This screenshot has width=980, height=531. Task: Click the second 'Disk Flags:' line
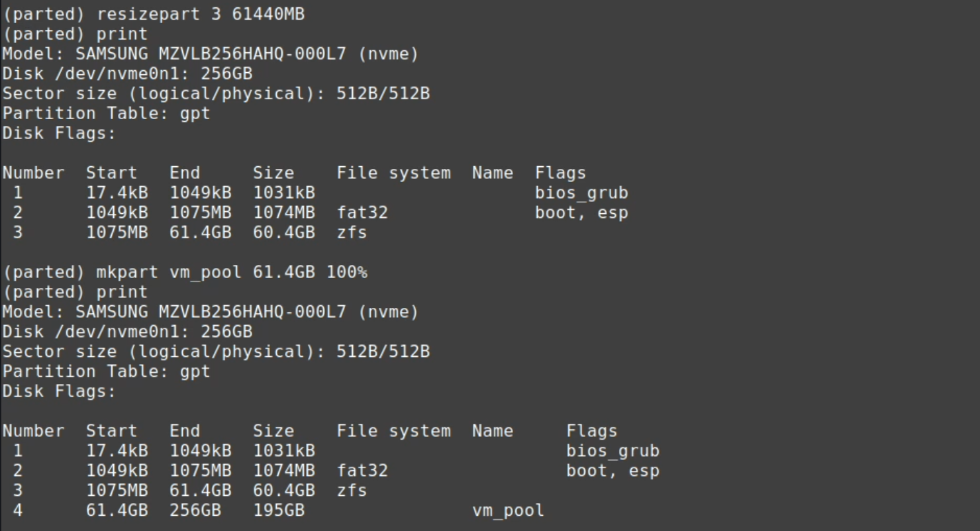click(x=59, y=391)
